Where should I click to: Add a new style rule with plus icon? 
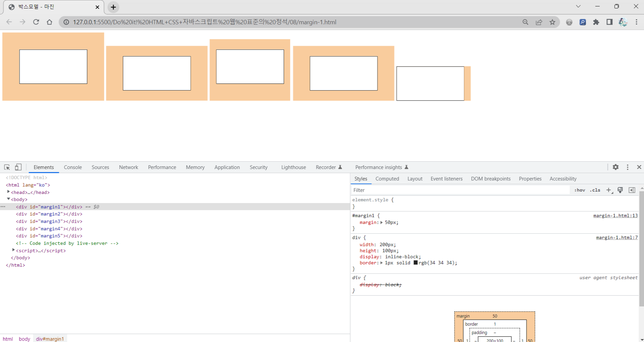pos(609,190)
